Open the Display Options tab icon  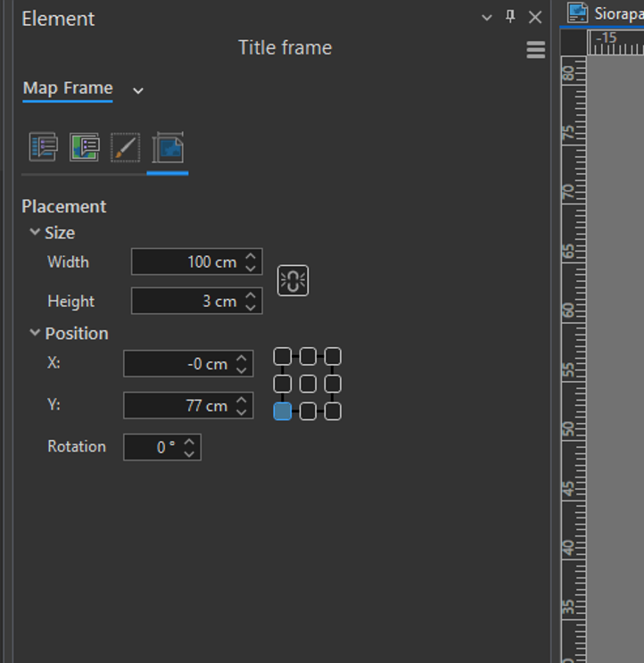(x=84, y=147)
